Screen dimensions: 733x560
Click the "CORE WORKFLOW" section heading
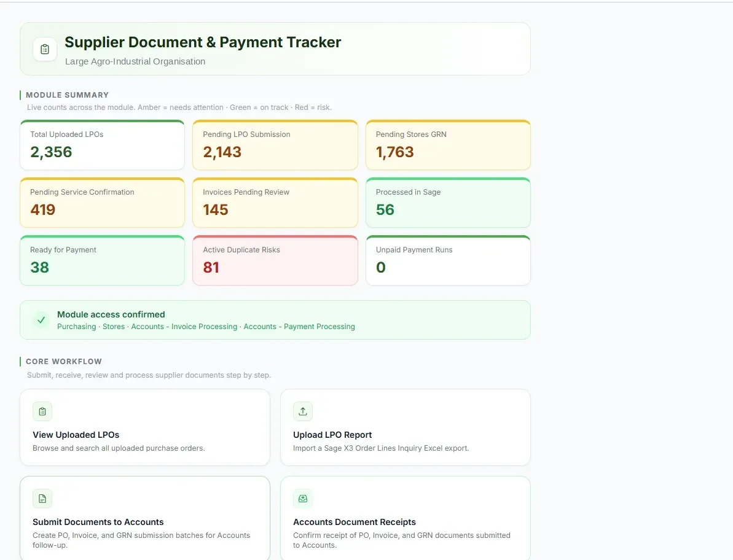(x=63, y=362)
